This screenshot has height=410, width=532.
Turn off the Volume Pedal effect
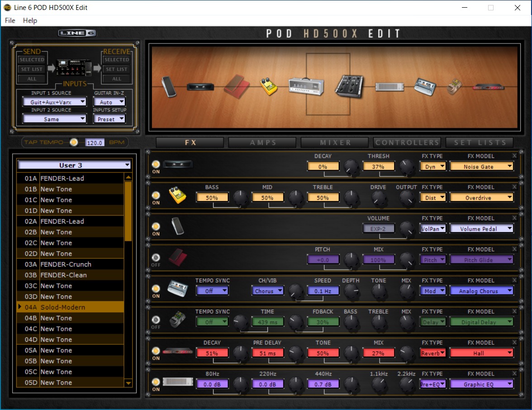click(156, 226)
